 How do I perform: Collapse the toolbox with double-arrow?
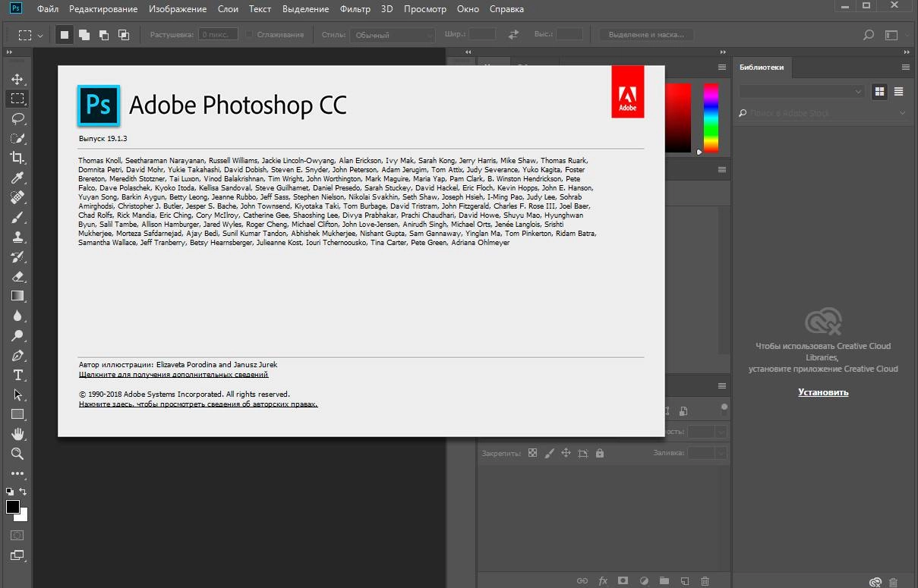point(9,52)
